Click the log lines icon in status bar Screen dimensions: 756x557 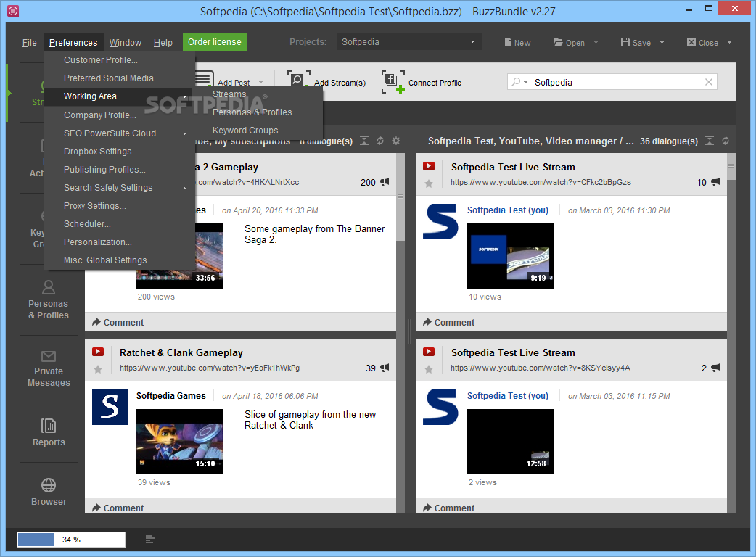149,539
